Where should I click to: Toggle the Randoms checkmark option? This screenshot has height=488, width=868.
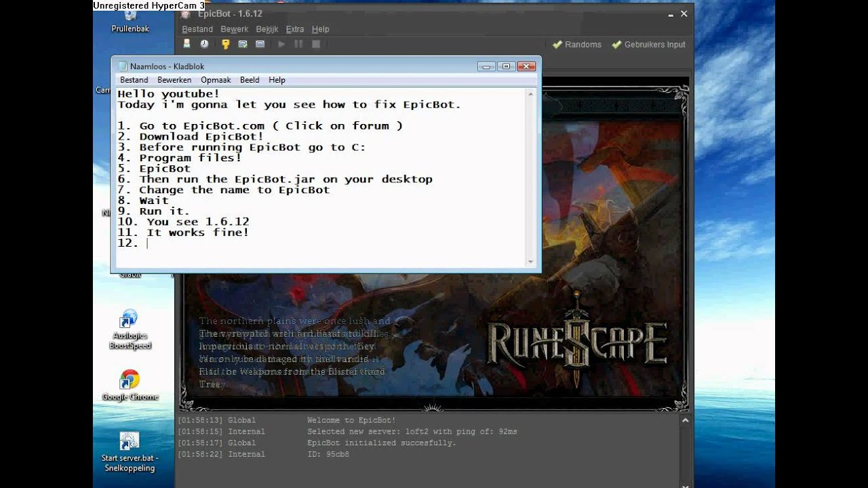coord(577,45)
